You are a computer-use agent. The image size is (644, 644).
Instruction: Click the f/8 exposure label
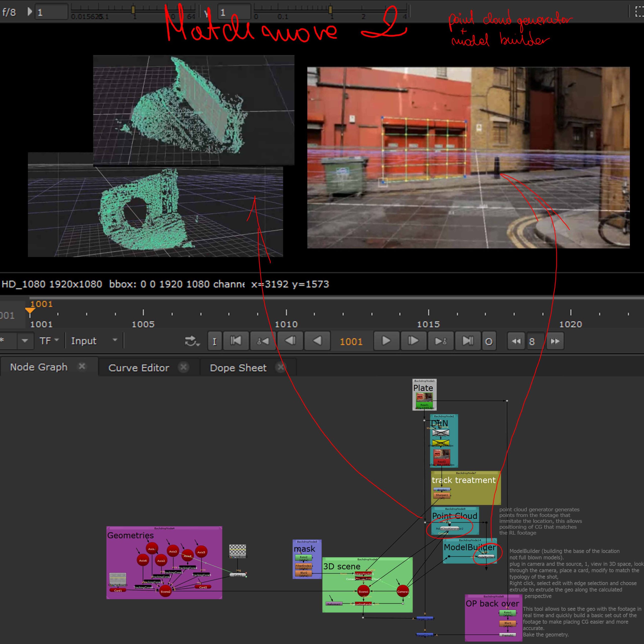click(x=9, y=12)
